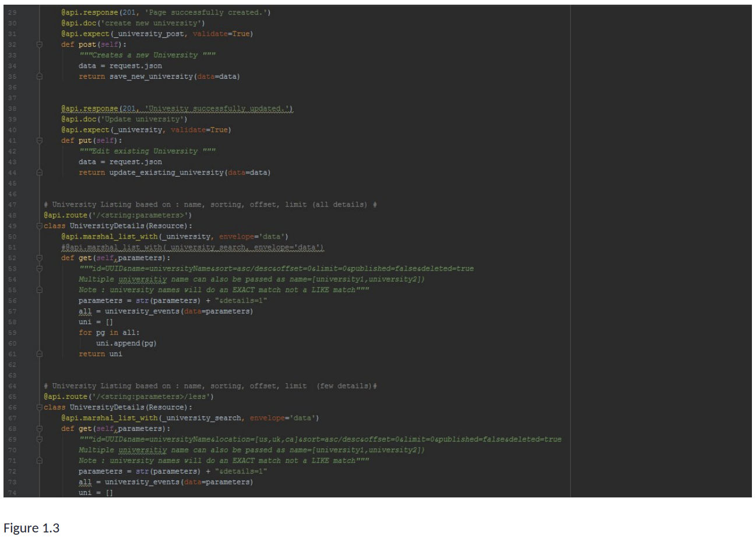Fold the docstring starting on line 53
756x540 pixels.
click(40, 269)
